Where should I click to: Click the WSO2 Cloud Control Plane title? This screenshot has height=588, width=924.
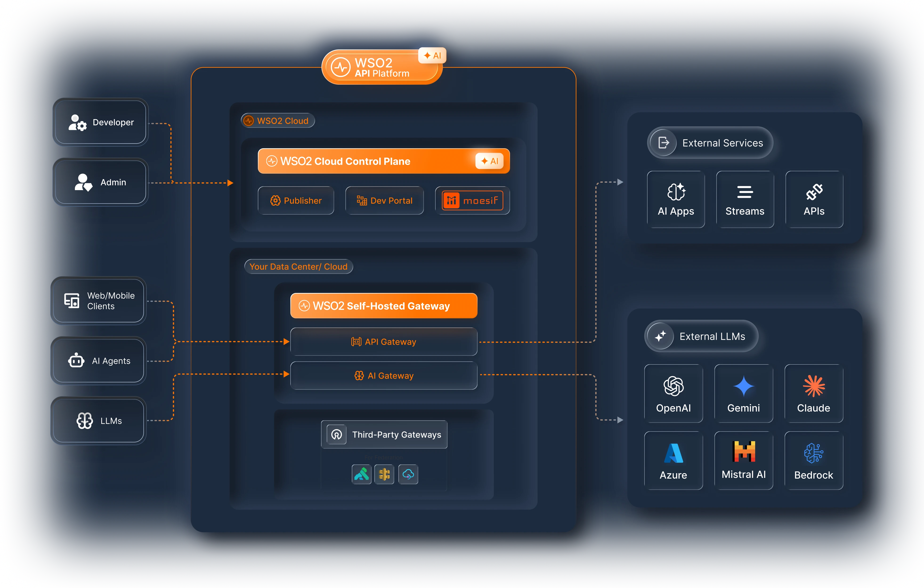pos(345,161)
